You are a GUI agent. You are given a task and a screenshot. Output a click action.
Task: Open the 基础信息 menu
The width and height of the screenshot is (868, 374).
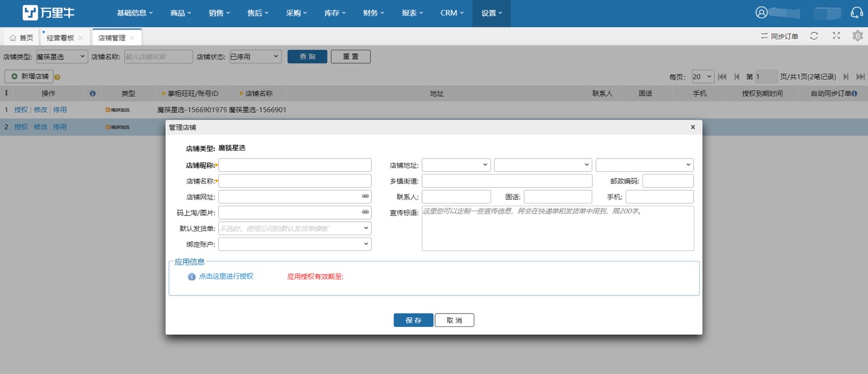(x=135, y=13)
